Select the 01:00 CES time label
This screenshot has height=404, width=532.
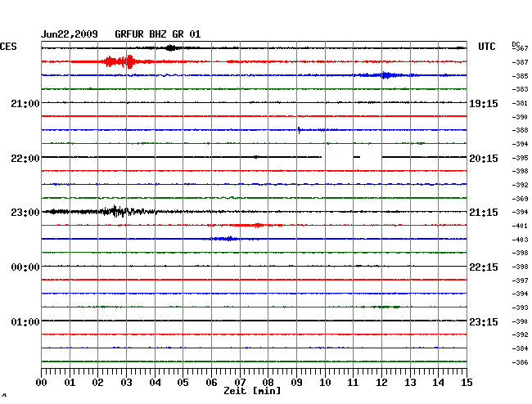[x=25, y=321]
